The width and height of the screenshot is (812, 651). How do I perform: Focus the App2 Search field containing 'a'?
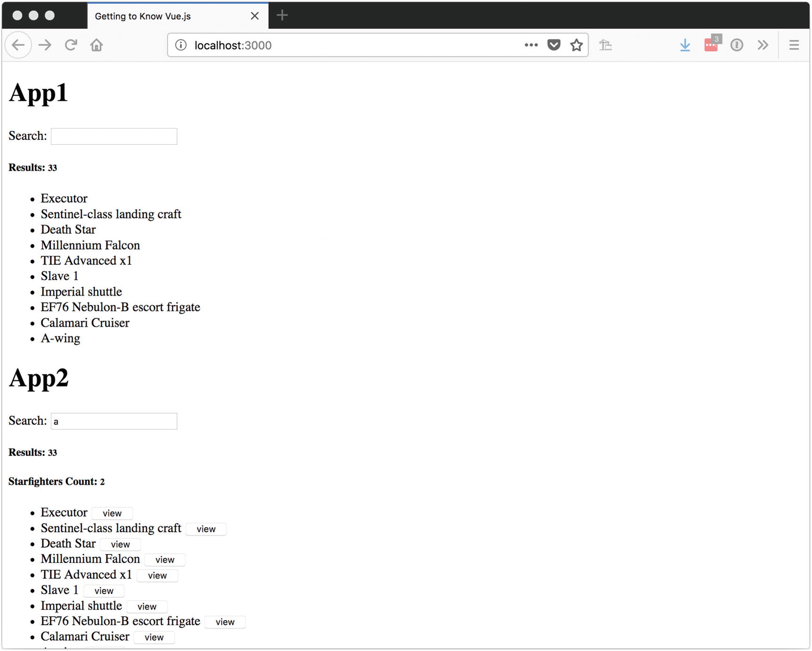click(114, 422)
